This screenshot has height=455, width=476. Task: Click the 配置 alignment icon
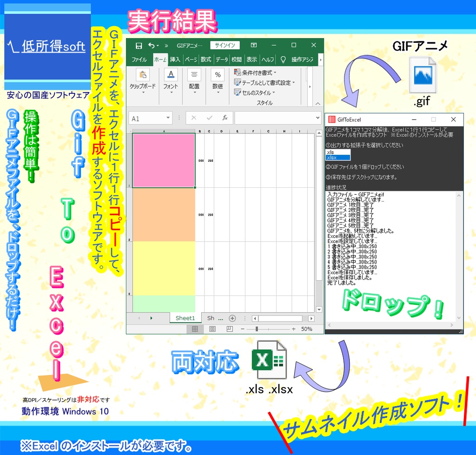194,74
